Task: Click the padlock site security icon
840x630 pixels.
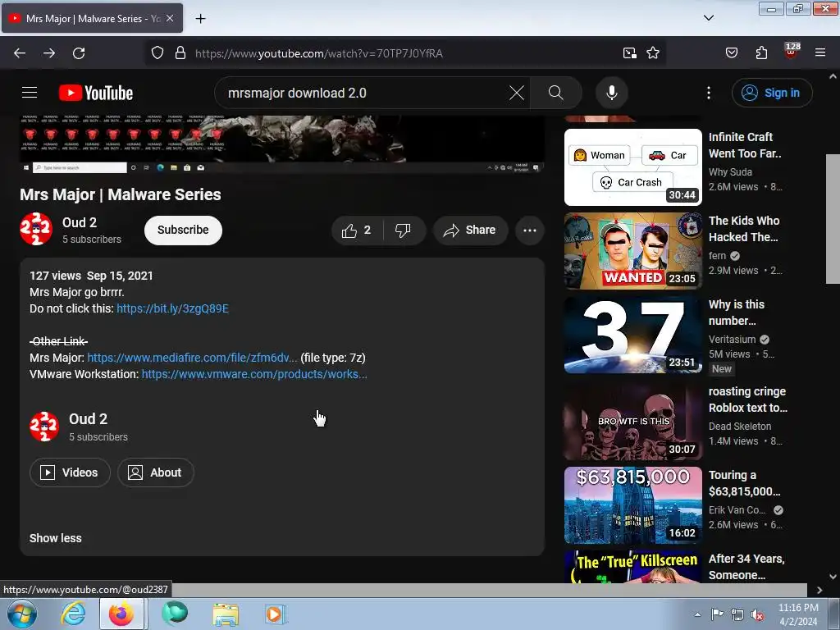Action: click(x=180, y=53)
